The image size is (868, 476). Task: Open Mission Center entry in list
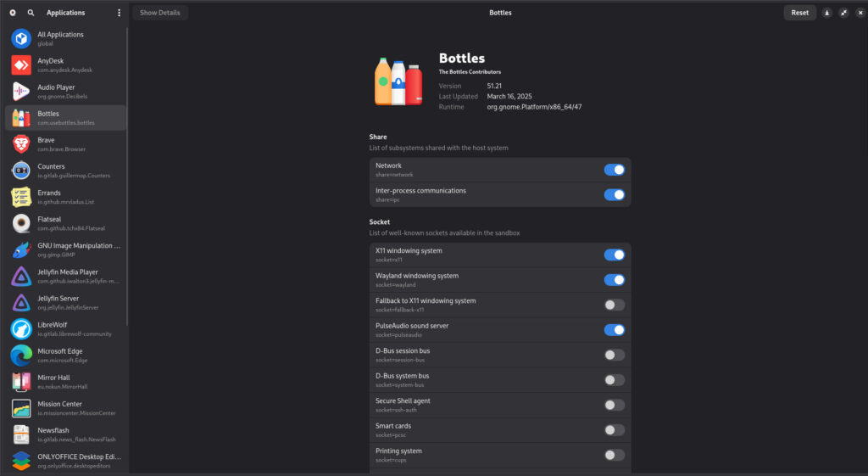(65, 408)
